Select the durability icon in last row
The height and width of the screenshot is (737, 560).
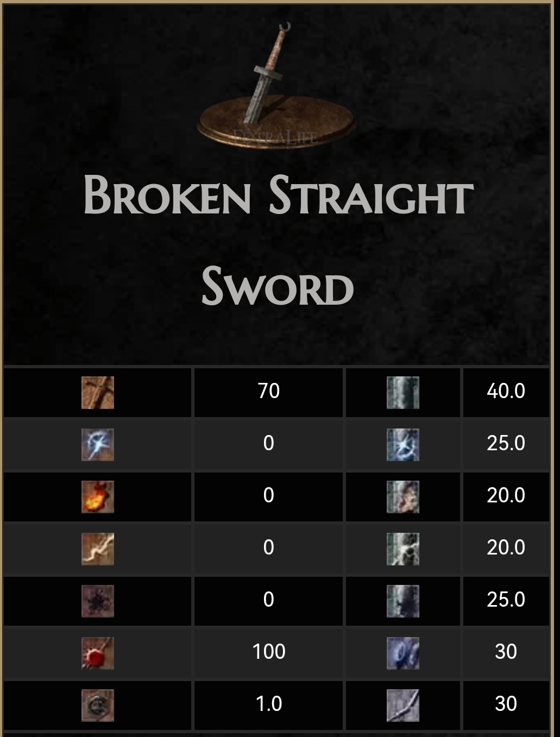coord(403,705)
